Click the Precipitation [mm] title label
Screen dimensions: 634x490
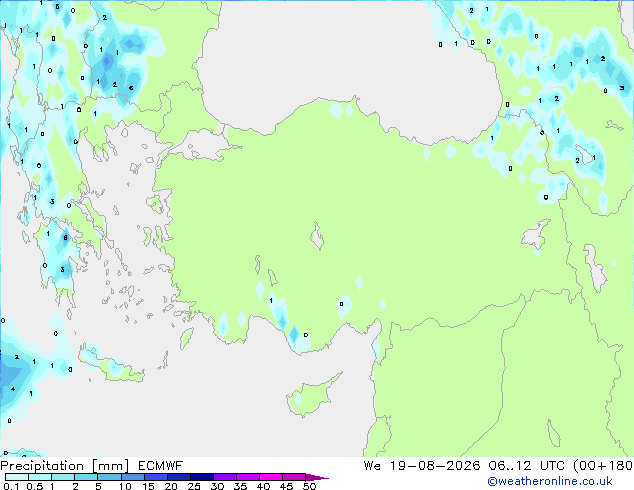point(65,466)
